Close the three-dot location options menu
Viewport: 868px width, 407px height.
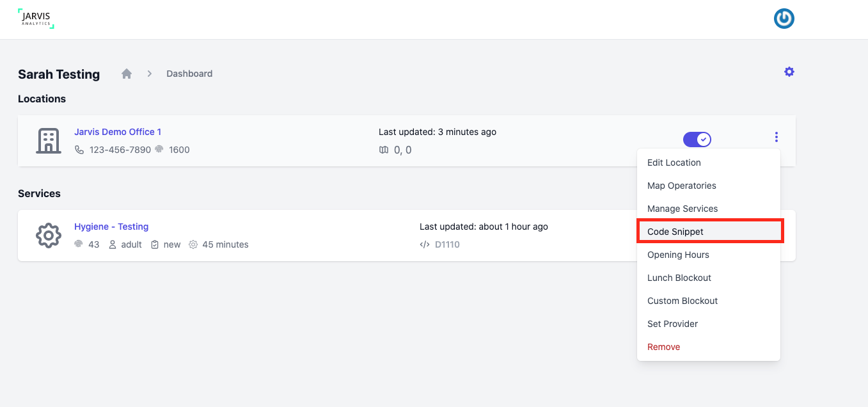tap(777, 137)
